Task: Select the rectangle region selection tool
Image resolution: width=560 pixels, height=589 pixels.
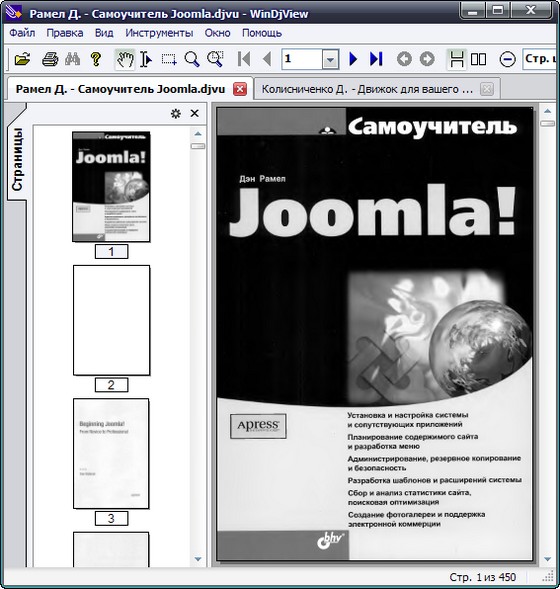Action: [x=169, y=59]
